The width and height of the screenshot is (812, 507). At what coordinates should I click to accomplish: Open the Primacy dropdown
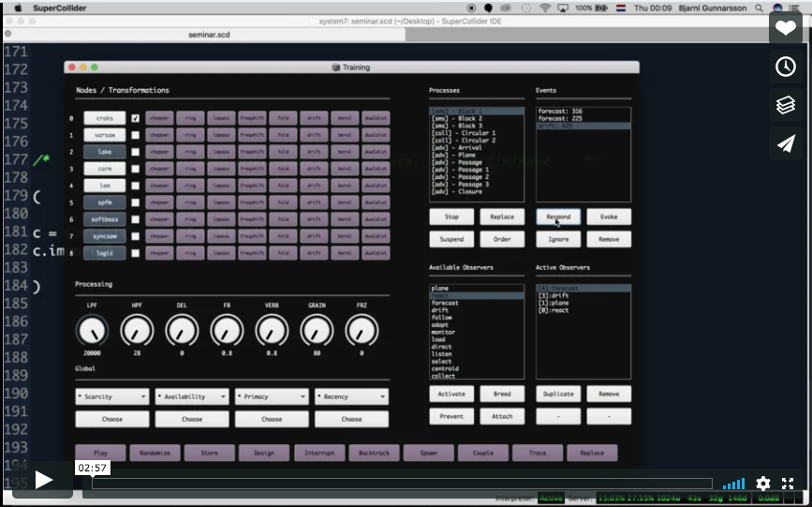(x=272, y=396)
